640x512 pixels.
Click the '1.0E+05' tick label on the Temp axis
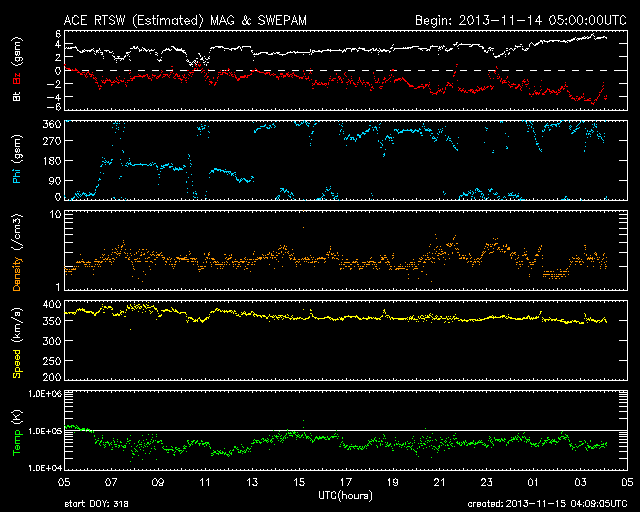pos(45,431)
